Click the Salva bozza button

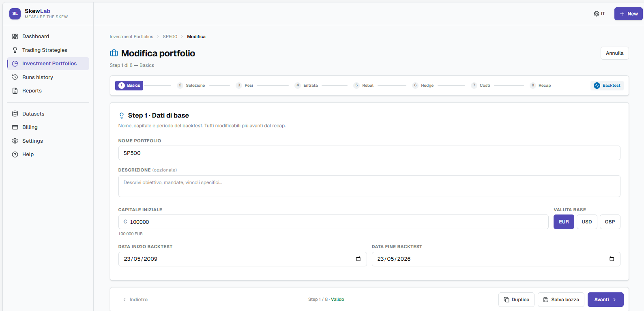point(561,300)
